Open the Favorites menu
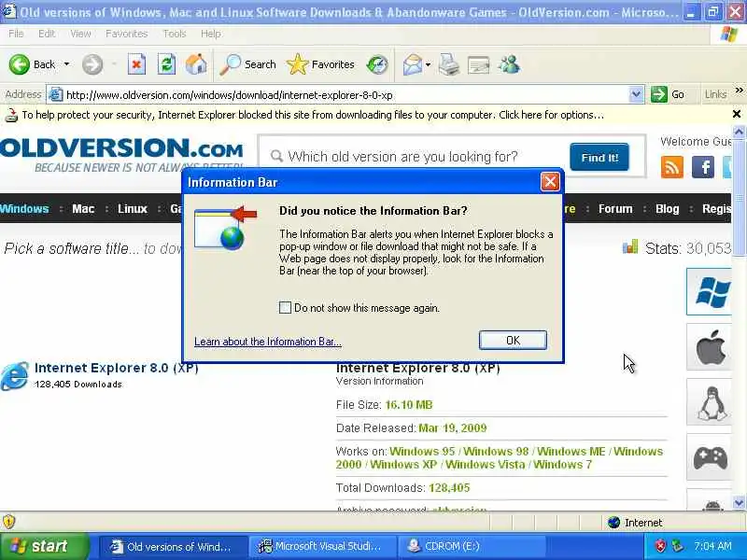747x560 pixels. click(126, 34)
